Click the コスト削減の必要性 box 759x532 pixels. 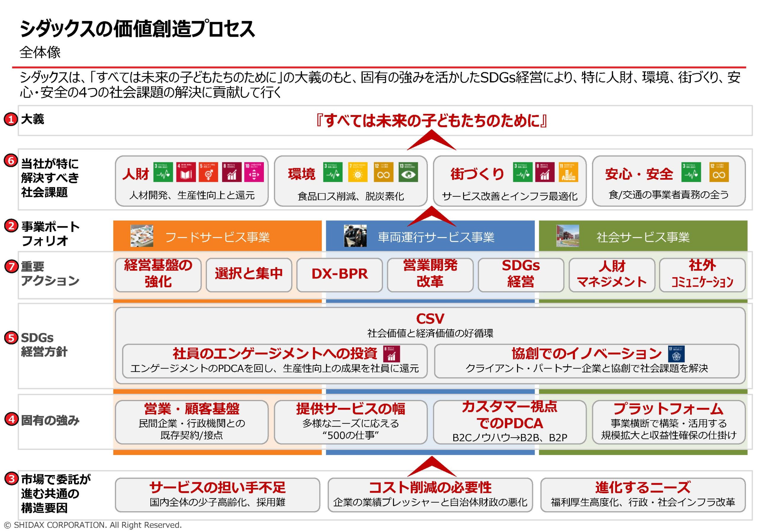click(x=430, y=495)
